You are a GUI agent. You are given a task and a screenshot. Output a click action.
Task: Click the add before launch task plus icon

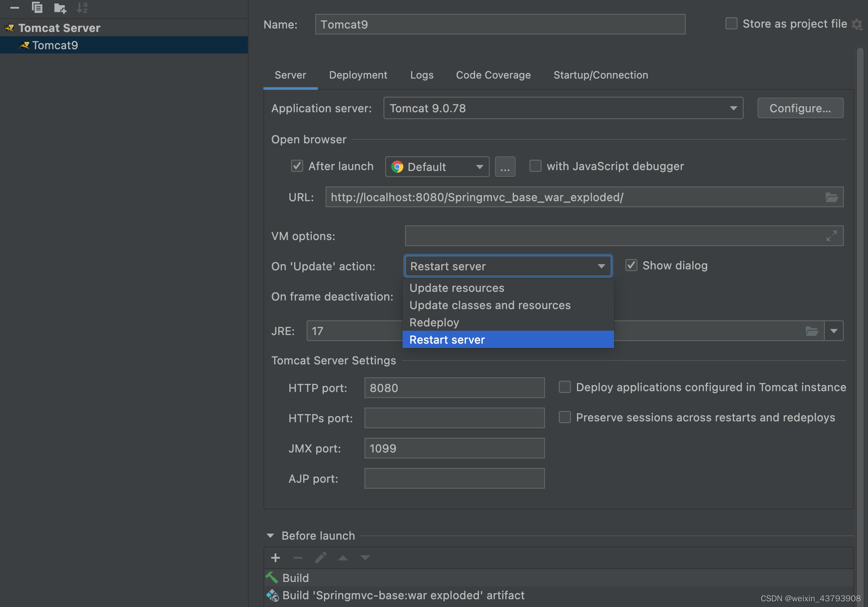tap(276, 558)
